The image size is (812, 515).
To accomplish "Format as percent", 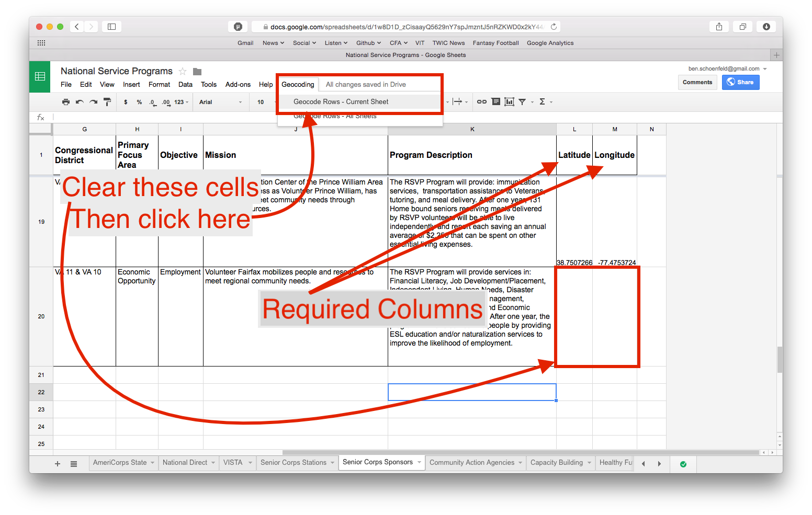I will 139,102.
